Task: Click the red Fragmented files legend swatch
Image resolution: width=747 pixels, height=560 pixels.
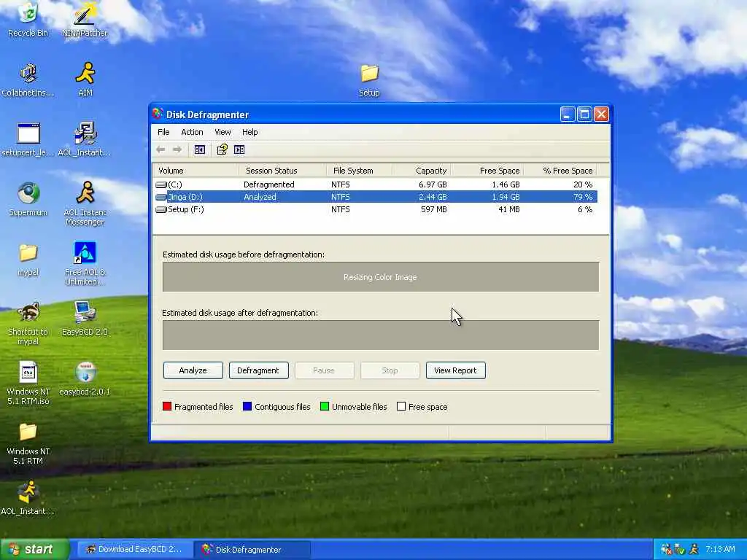Action: (x=167, y=406)
